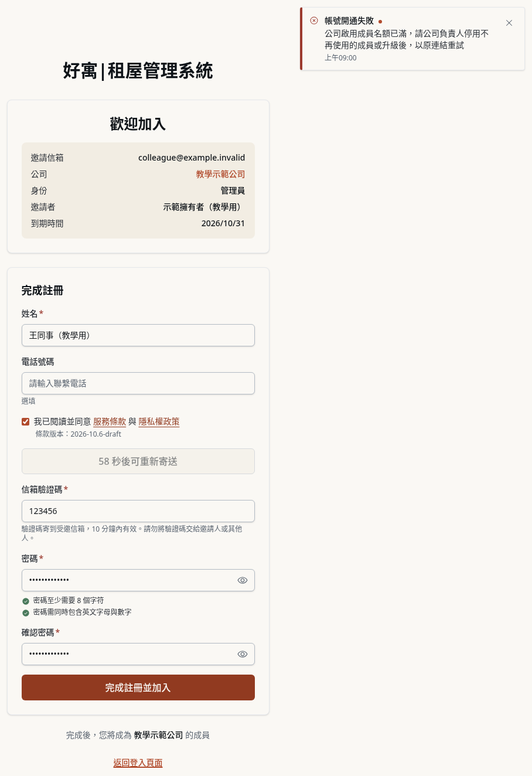The image size is (532, 776).
Task: Focus the 確認密碼 input field
Action: click(x=138, y=654)
